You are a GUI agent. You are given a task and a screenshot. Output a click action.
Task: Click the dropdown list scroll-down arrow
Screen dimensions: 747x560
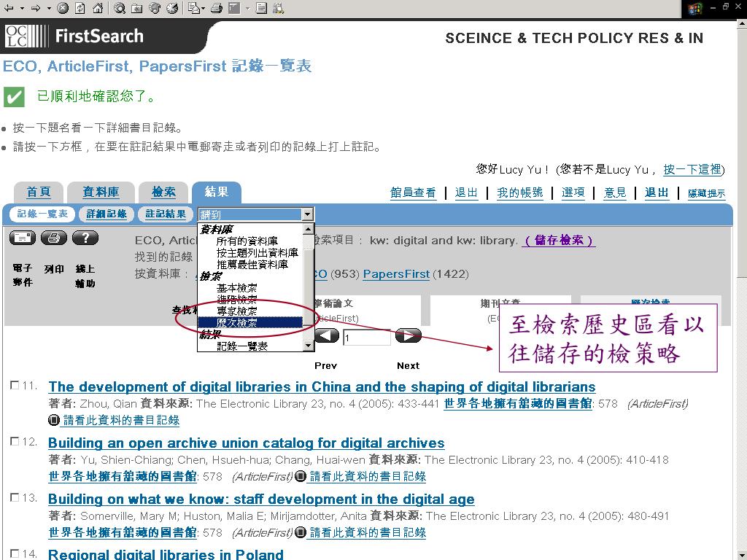click(309, 346)
